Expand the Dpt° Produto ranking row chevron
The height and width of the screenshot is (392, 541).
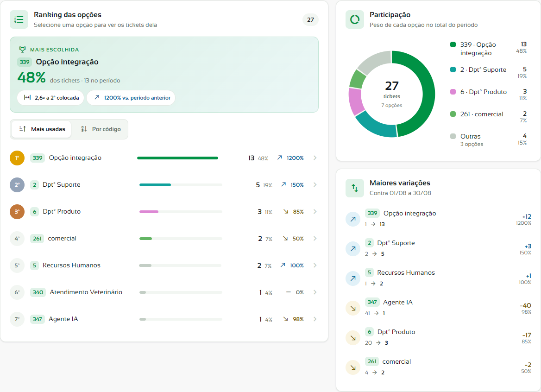[x=315, y=212]
